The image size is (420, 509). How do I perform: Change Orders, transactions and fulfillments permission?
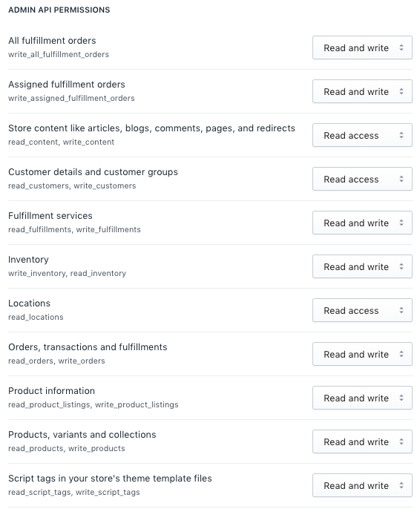point(362,355)
